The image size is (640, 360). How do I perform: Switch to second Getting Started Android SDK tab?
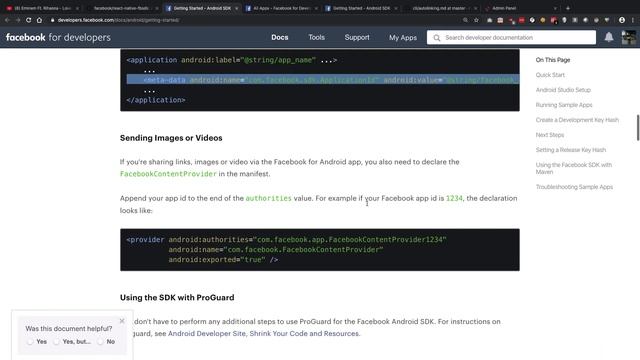[x=361, y=8]
